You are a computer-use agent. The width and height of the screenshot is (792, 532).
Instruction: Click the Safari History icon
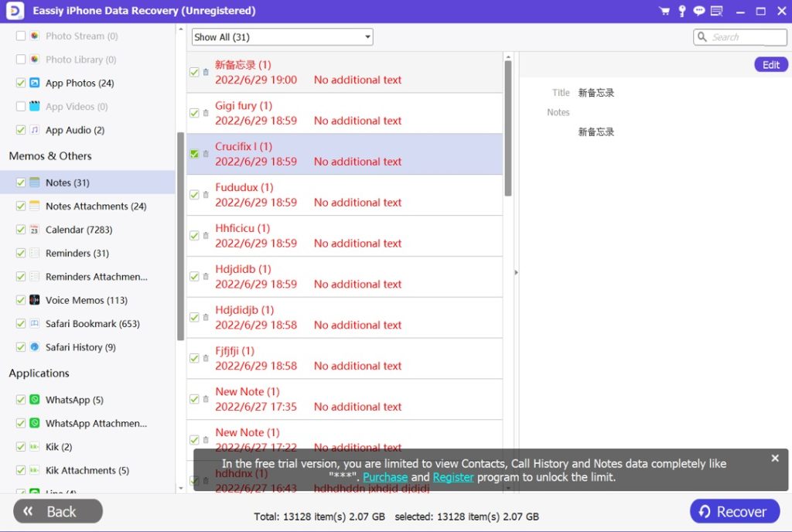(x=35, y=347)
